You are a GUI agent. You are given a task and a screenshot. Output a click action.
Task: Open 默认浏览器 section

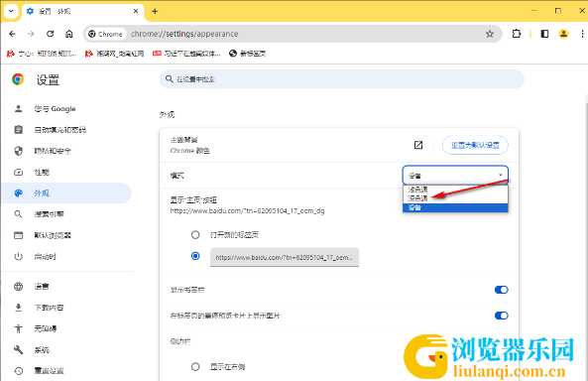66,235
